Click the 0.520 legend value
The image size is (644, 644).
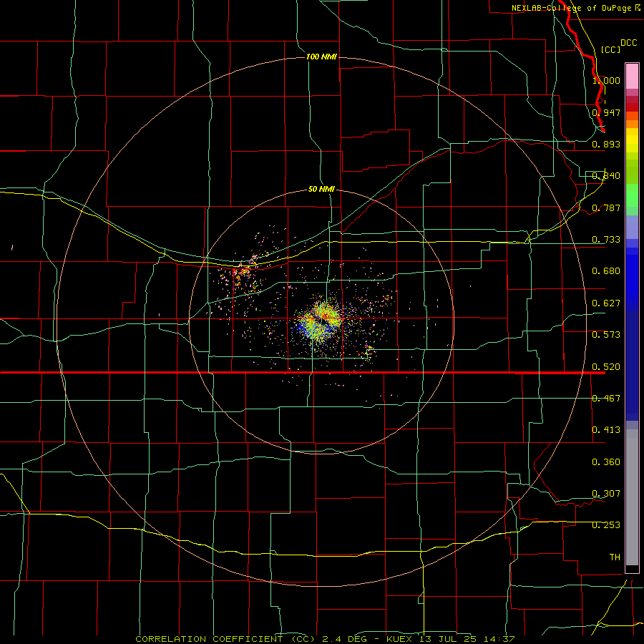(606, 367)
